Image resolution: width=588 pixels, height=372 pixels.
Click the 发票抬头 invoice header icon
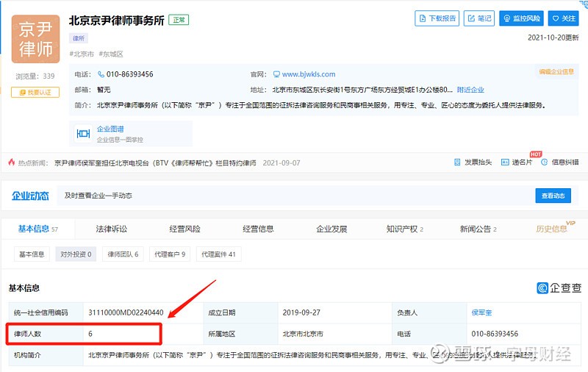pos(473,162)
